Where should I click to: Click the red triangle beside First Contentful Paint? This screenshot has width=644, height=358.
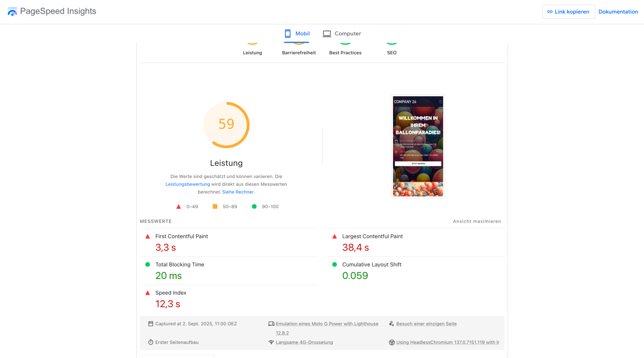[x=147, y=236]
